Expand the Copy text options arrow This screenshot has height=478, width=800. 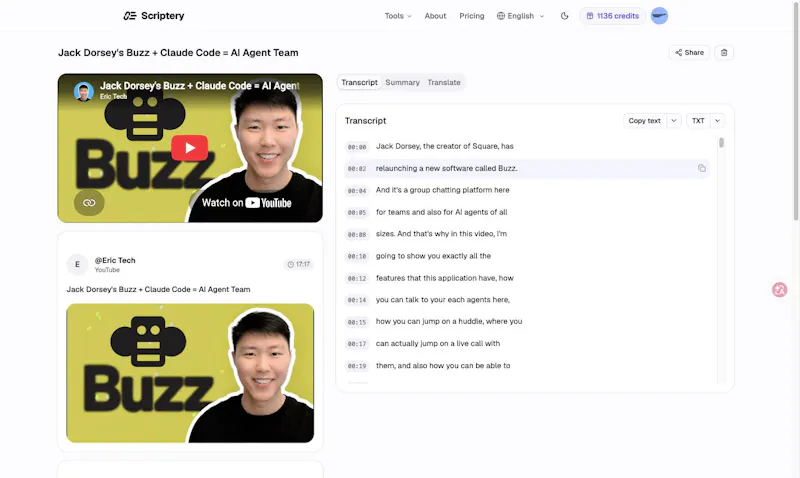673,121
